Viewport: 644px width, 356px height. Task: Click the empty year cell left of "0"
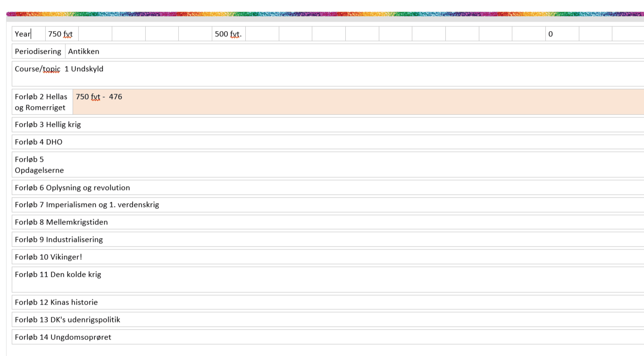coord(529,34)
